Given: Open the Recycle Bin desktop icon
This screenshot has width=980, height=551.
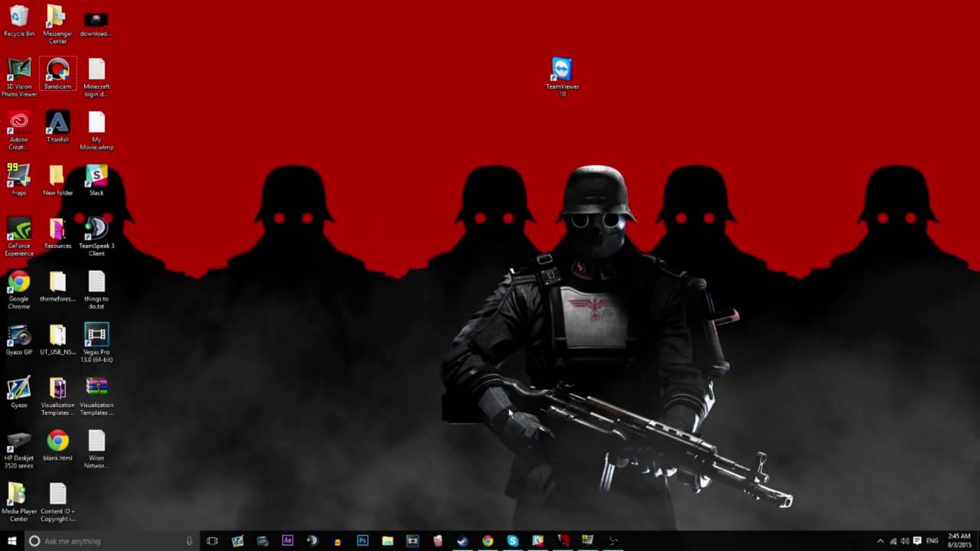Looking at the screenshot, I should (19, 21).
